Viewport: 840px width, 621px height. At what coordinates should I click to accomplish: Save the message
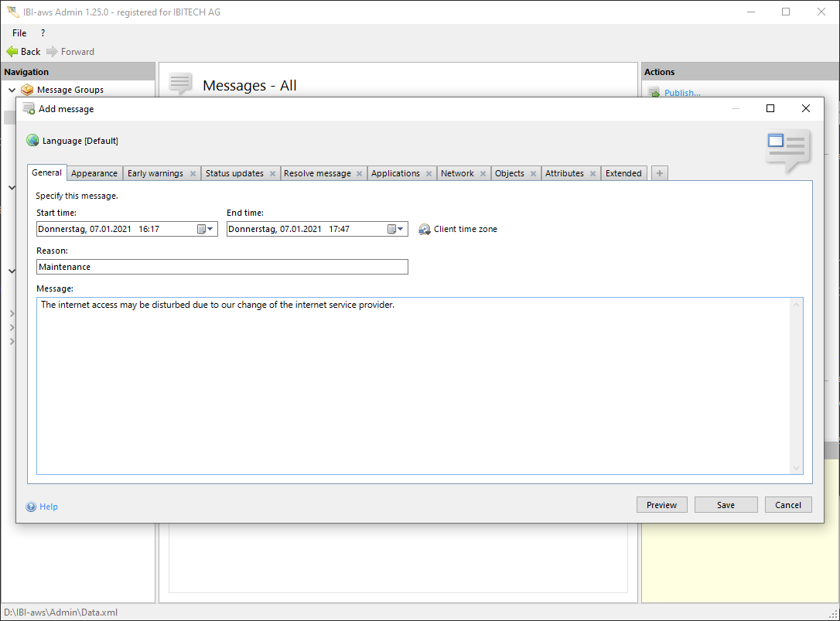(x=726, y=505)
